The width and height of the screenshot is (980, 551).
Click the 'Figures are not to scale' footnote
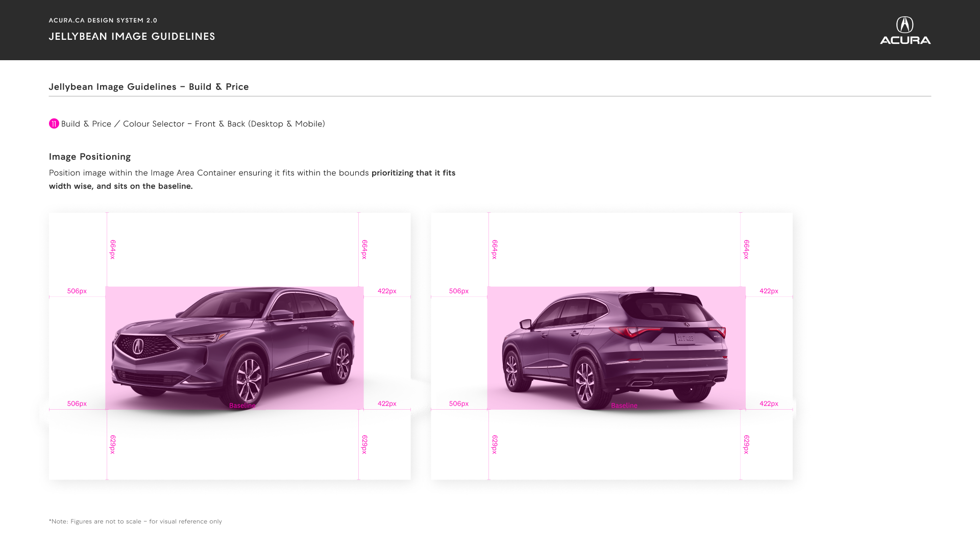[x=135, y=521]
